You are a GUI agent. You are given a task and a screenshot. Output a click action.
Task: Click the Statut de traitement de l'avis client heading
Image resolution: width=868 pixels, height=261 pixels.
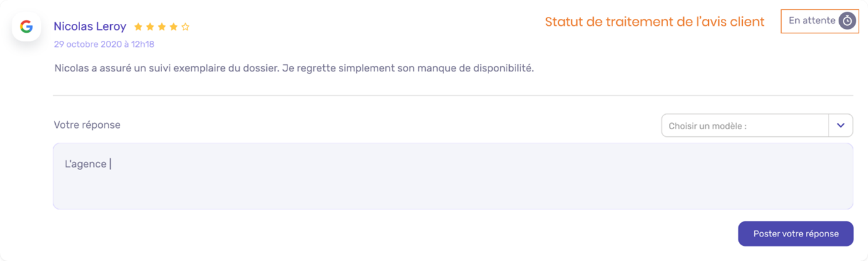pyautogui.click(x=654, y=21)
